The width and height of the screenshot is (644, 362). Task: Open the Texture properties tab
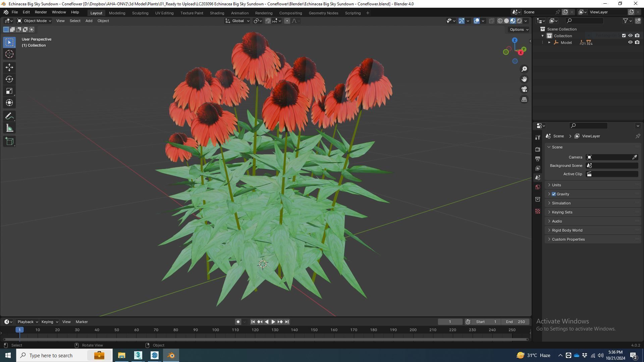click(538, 211)
